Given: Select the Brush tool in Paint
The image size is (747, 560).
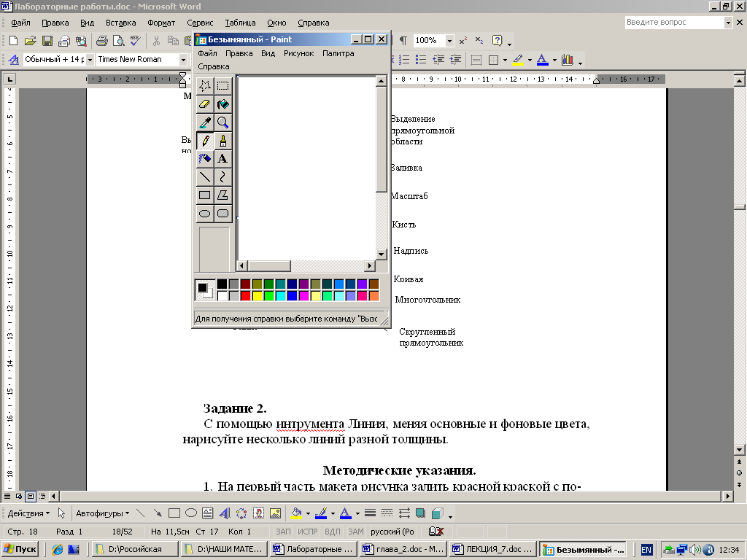Looking at the screenshot, I should pyautogui.click(x=223, y=141).
